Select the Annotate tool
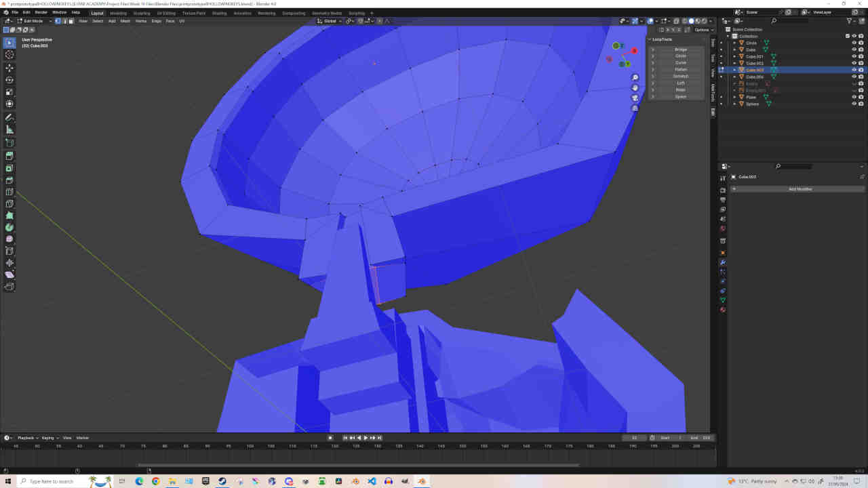 tap(9, 118)
